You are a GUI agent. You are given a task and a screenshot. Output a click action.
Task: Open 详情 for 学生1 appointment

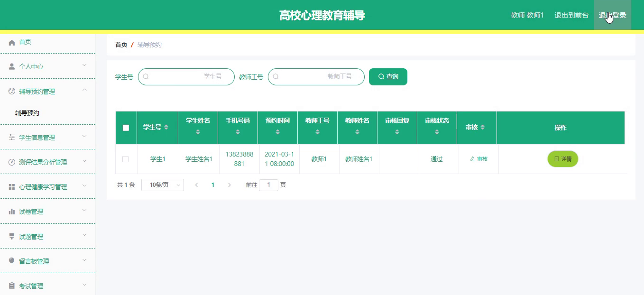click(x=563, y=159)
